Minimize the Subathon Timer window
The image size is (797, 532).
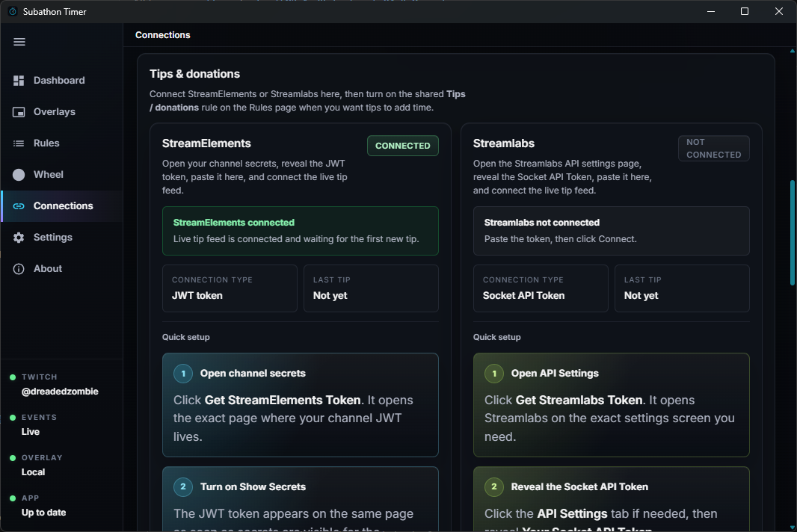711,11
